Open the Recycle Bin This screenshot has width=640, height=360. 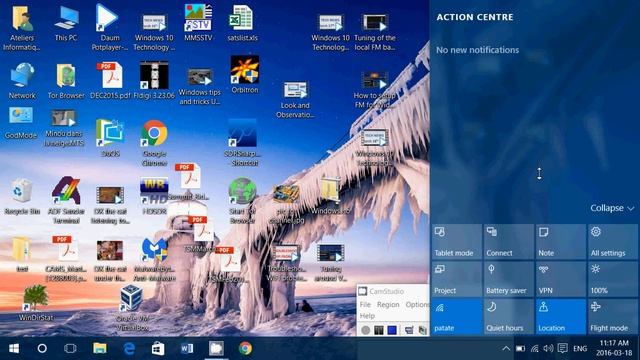[22, 197]
